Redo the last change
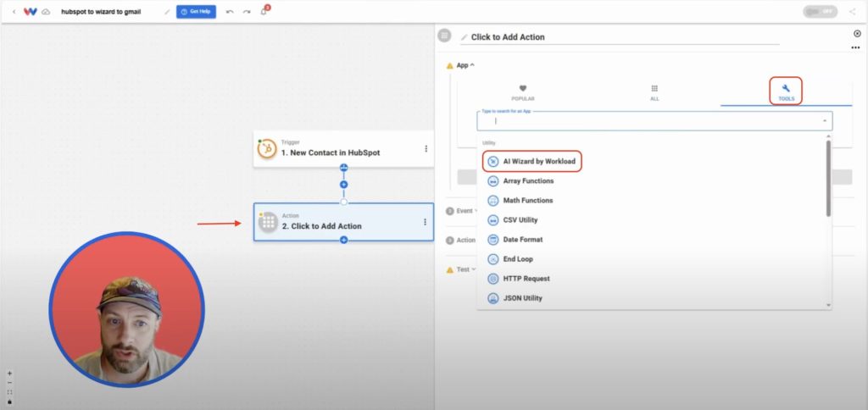 coord(247,12)
